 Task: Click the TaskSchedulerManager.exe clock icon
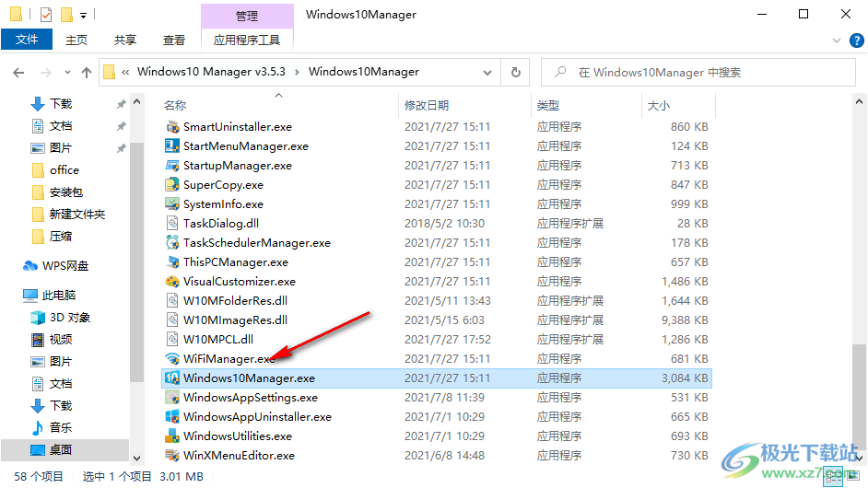tap(172, 243)
